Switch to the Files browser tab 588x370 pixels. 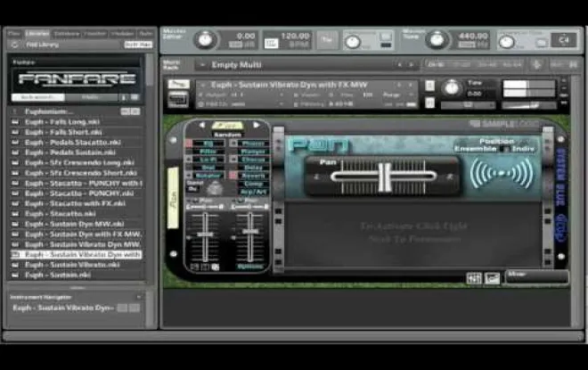[x=14, y=33]
